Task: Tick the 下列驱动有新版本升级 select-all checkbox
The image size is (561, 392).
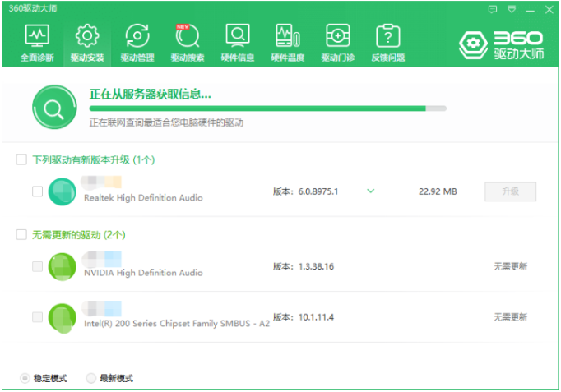Action: coord(21,159)
